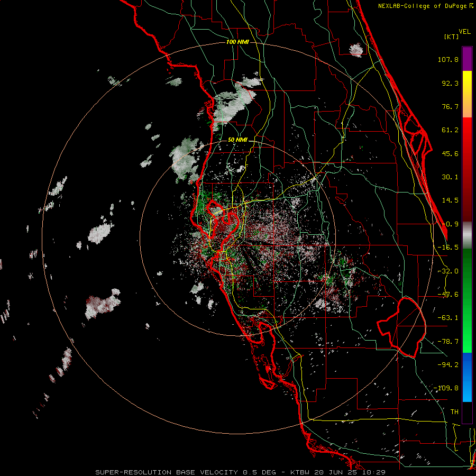
Task: Pick the red segment of velocity color bar
Action: tap(467, 169)
